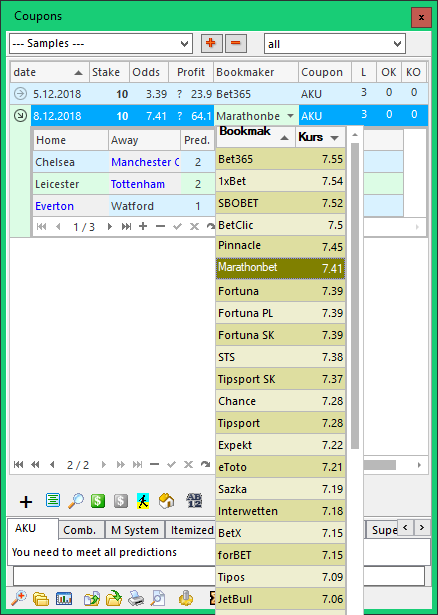Click the green lines list icon

[x=53, y=500]
